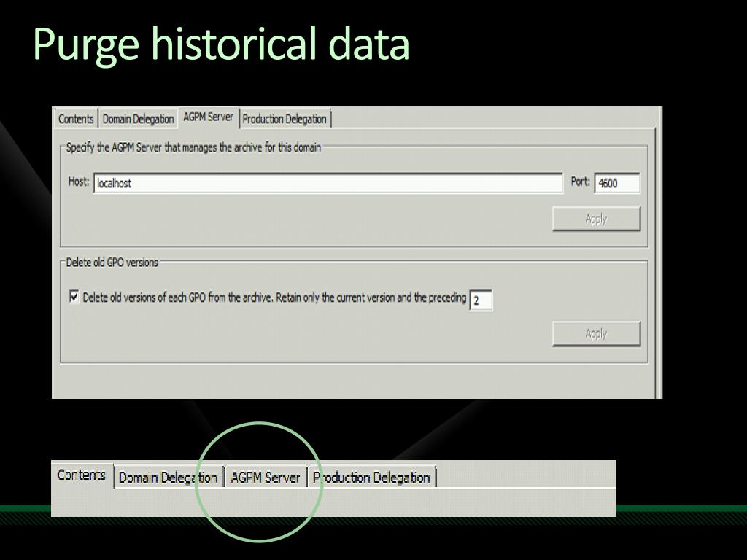
Task: Select Production Delegation tab in lower strip
Action: (x=371, y=477)
